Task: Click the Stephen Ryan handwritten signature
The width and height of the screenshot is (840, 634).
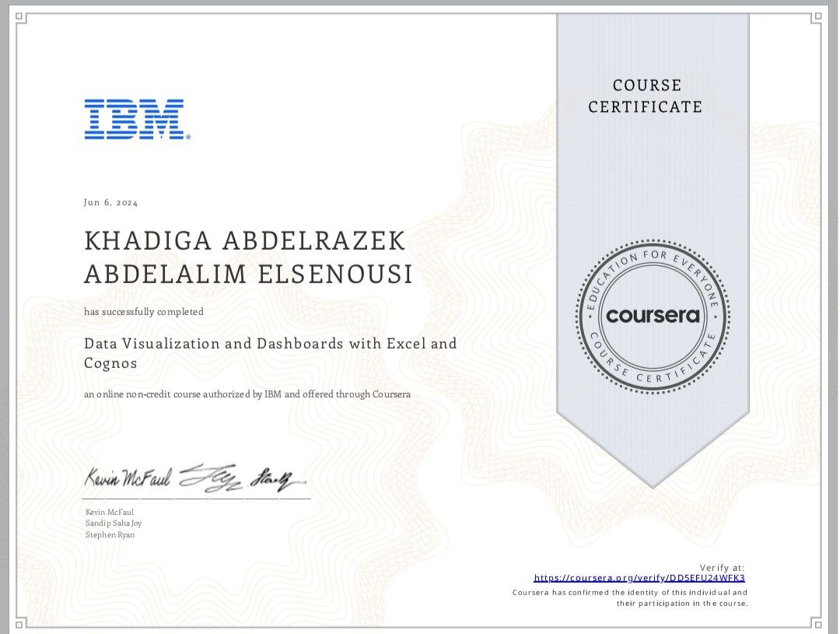Action: [279, 480]
